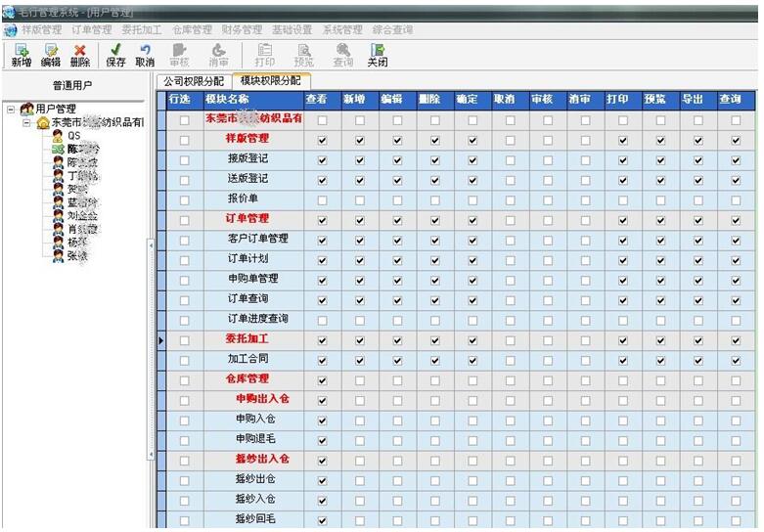Switch to 公司权限分配 tab
Viewport: 764px width, 532px height.
coord(194,81)
